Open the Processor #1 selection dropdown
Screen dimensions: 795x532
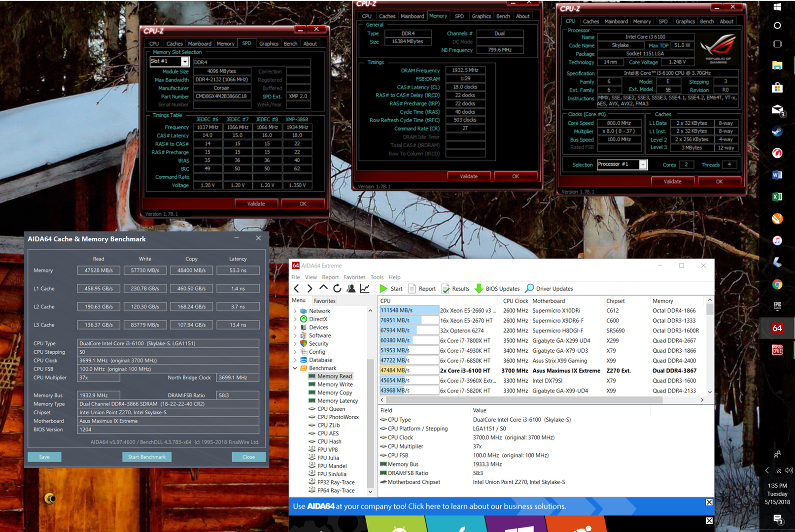tap(643, 165)
